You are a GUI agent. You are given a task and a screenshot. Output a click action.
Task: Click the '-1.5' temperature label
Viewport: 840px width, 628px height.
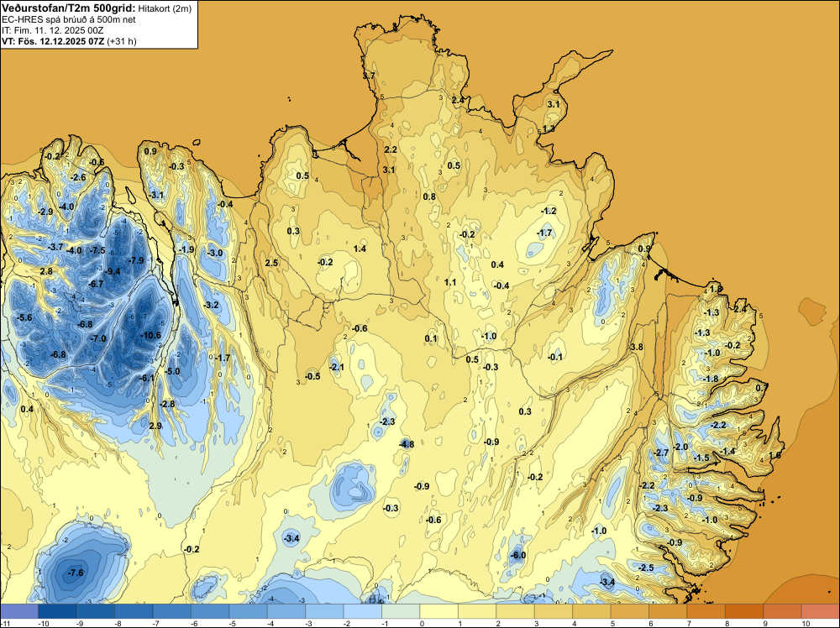[x=701, y=458]
